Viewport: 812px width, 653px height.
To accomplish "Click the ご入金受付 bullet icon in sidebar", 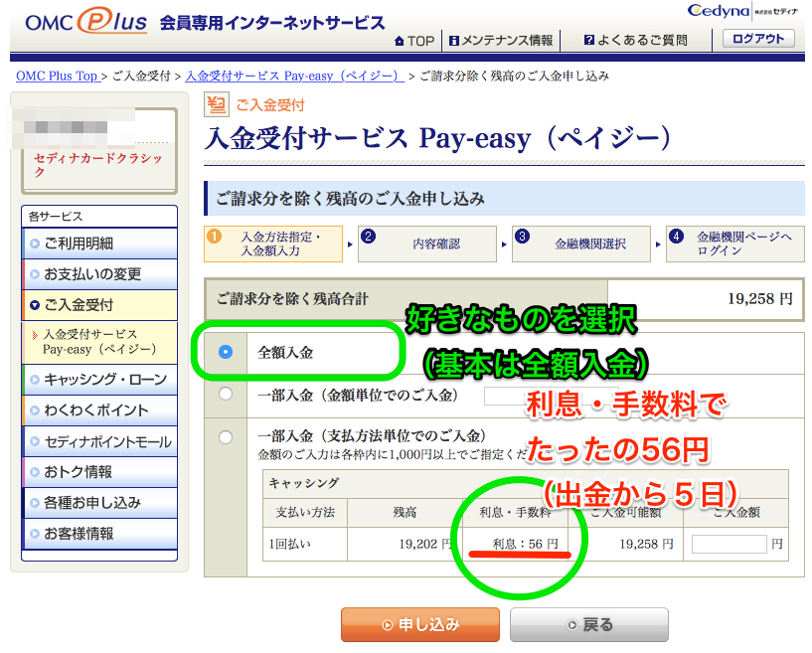I will point(34,305).
